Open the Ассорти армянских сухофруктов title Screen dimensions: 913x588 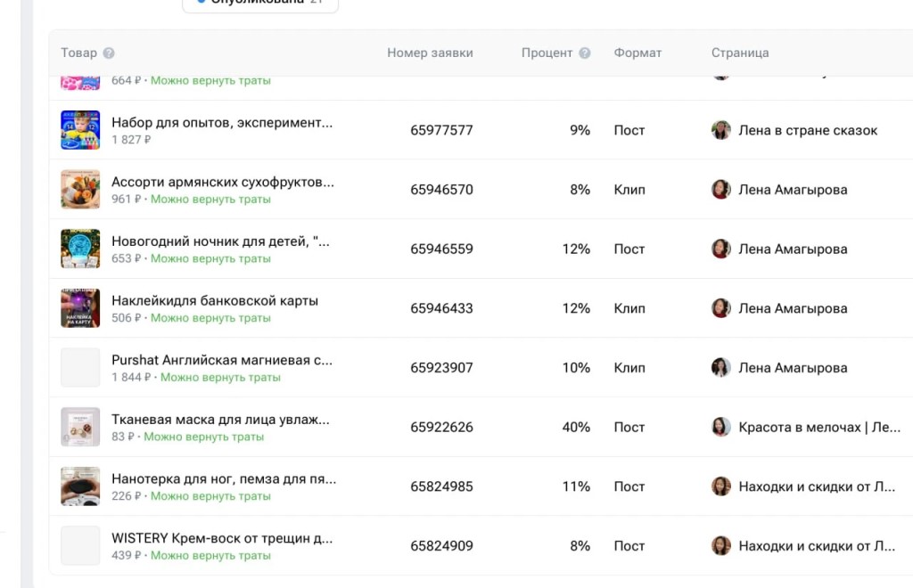point(223,182)
